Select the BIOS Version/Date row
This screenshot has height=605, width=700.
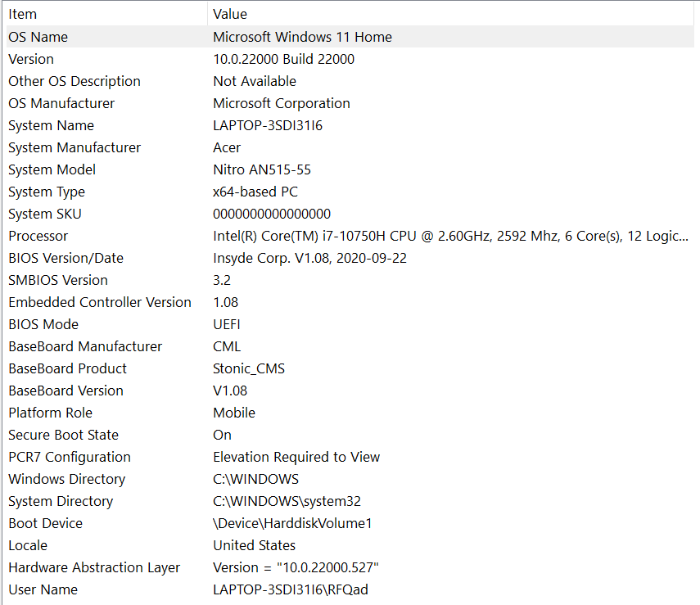tap(350, 258)
